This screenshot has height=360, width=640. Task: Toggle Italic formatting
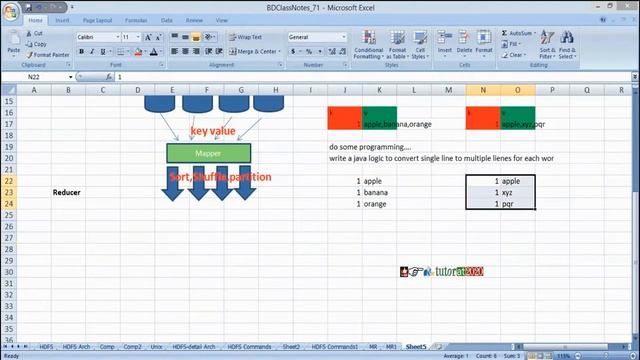pyautogui.click(x=92, y=51)
